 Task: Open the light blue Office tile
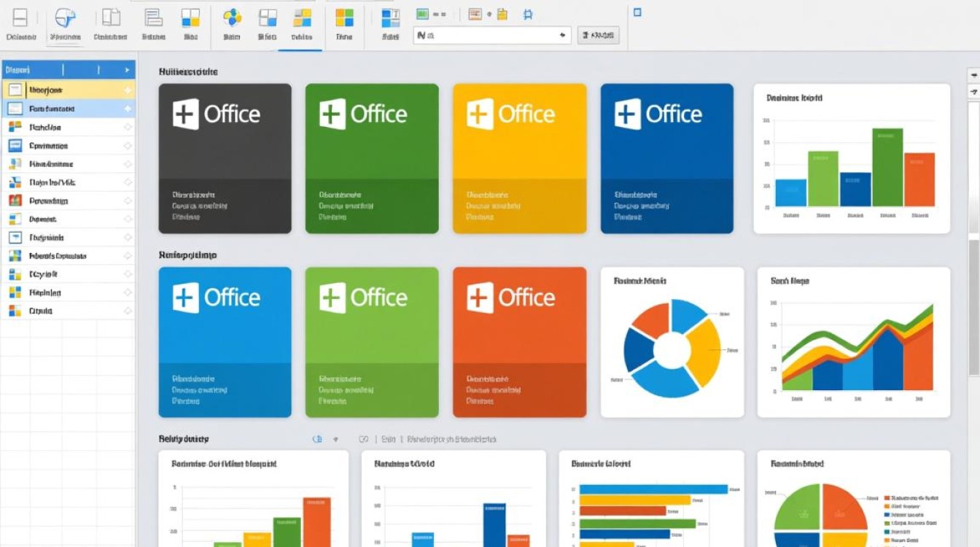click(225, 342)
